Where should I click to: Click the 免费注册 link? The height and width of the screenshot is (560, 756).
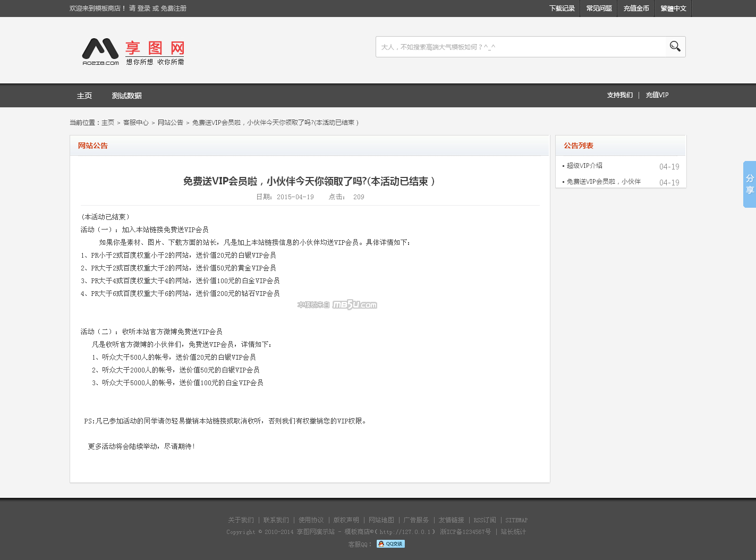point(174,9)
